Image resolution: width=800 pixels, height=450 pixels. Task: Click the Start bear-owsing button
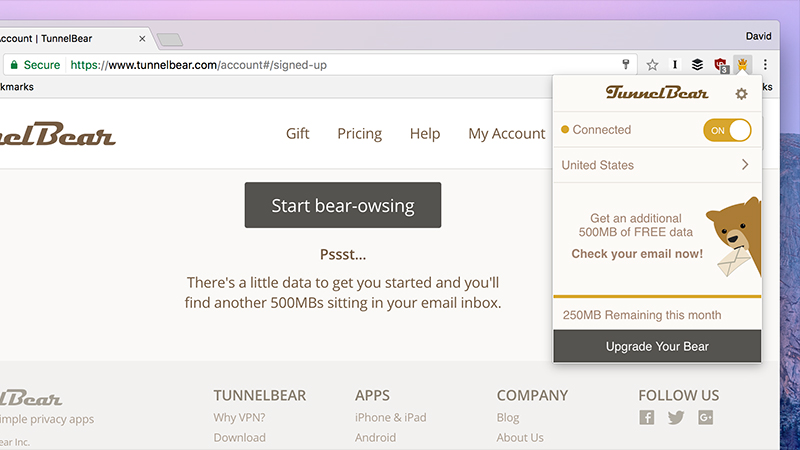343,205
